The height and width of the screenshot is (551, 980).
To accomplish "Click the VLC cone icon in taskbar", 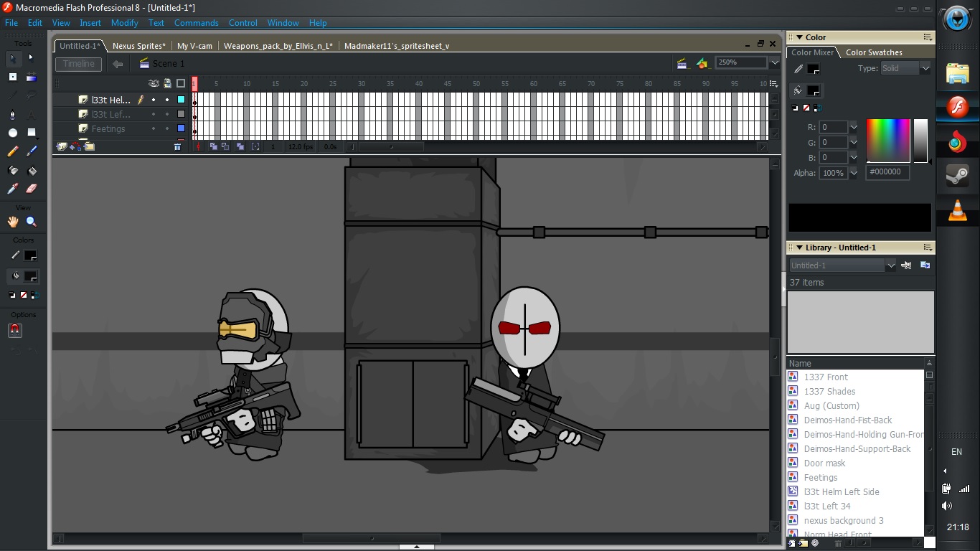I will [x=957, y=211].
